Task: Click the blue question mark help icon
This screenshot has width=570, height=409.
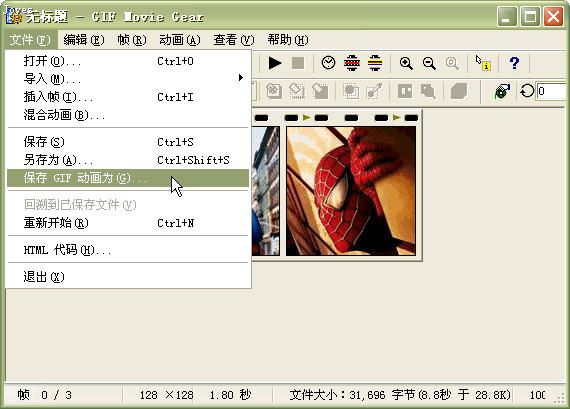Action: (x=514, y=63)
